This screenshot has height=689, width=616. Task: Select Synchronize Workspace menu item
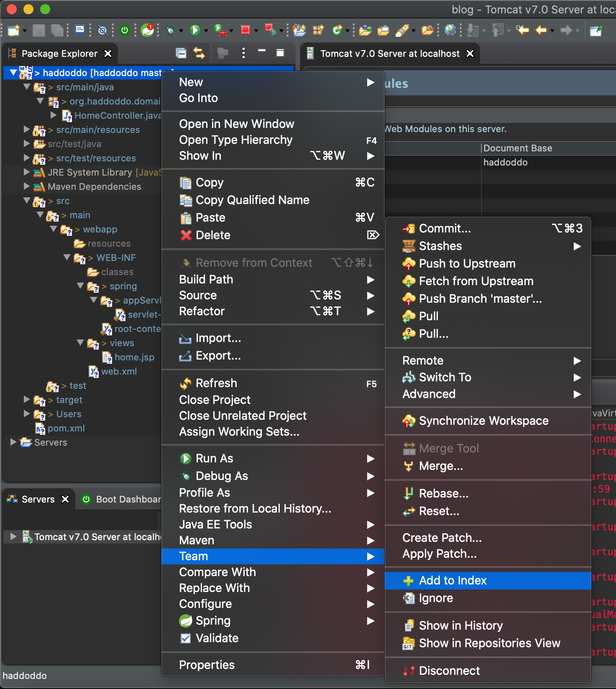[x=488, y=421]
